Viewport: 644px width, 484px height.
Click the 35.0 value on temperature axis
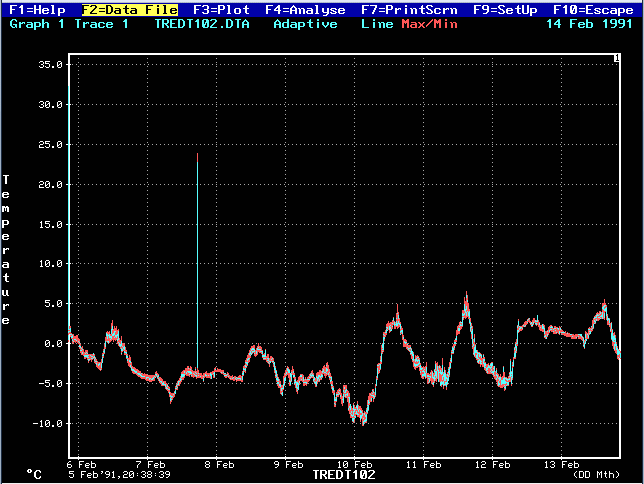tap(50, 64)
